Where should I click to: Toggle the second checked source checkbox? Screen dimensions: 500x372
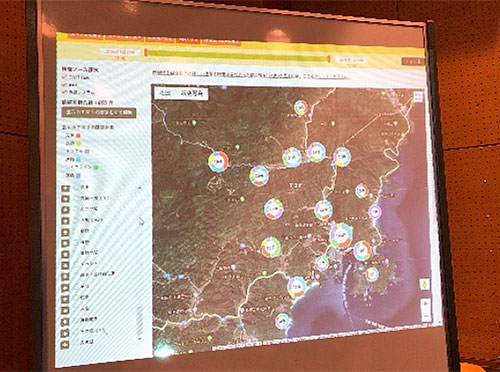click(64, 85)
